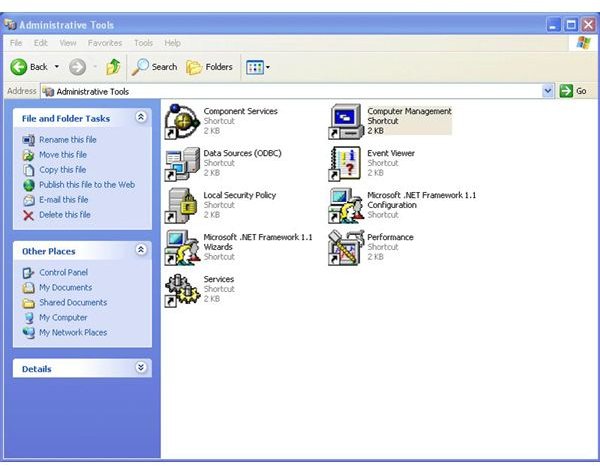This screenshot has width=600, height=466.
Task: Maximize the Administrative Tools window
Action: coord(571,25)
